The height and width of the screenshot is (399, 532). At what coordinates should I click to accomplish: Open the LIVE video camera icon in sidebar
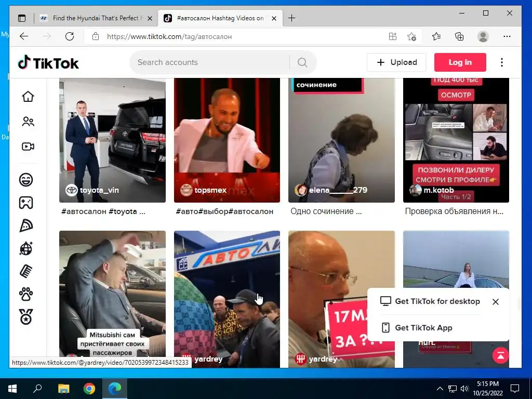click(28, 146)
